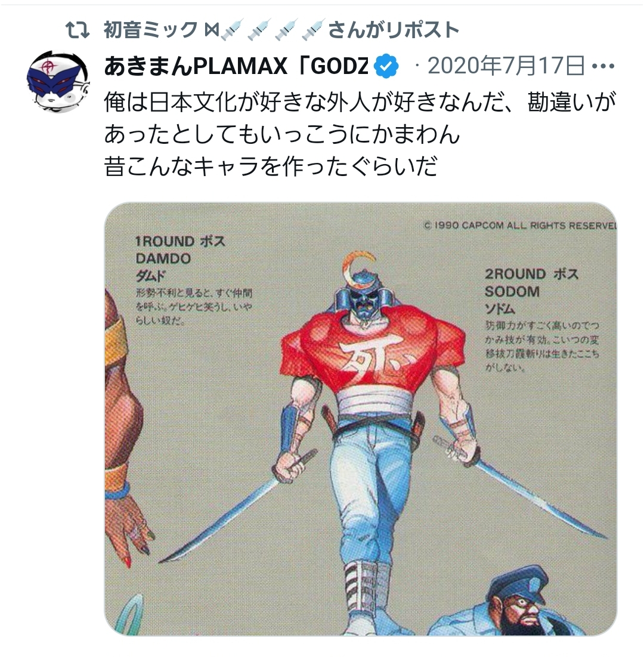Image resolution: width=644 pixels, height=657 pixels.
Task: Open reposter profile 初音ミック
Action: [x=150, y=30]
